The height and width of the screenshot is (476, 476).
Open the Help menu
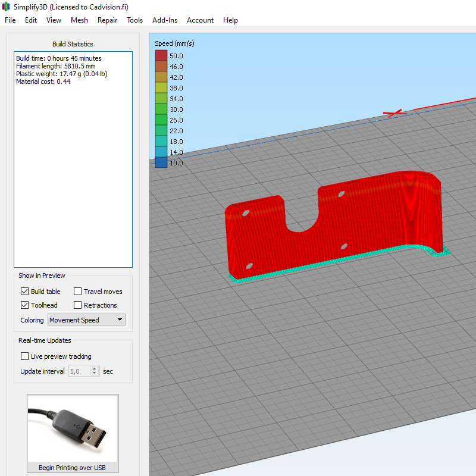(230, 20)
